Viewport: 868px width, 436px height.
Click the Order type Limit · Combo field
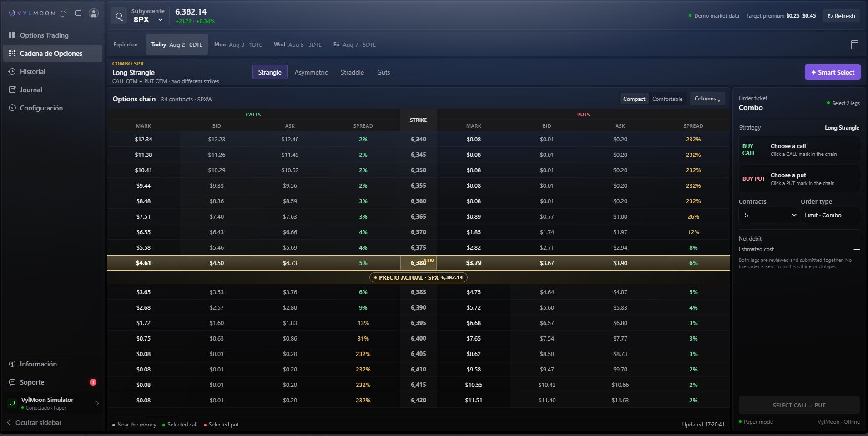click(830, 215)
